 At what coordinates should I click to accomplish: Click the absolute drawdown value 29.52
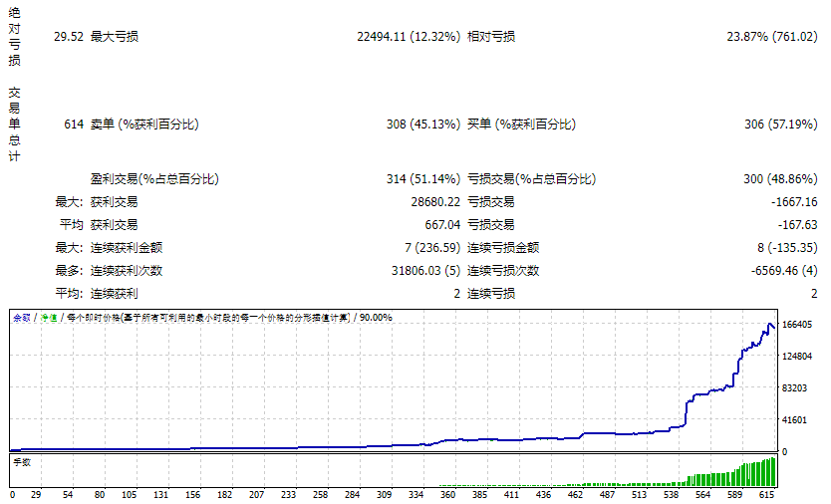[x=69, y=37]
